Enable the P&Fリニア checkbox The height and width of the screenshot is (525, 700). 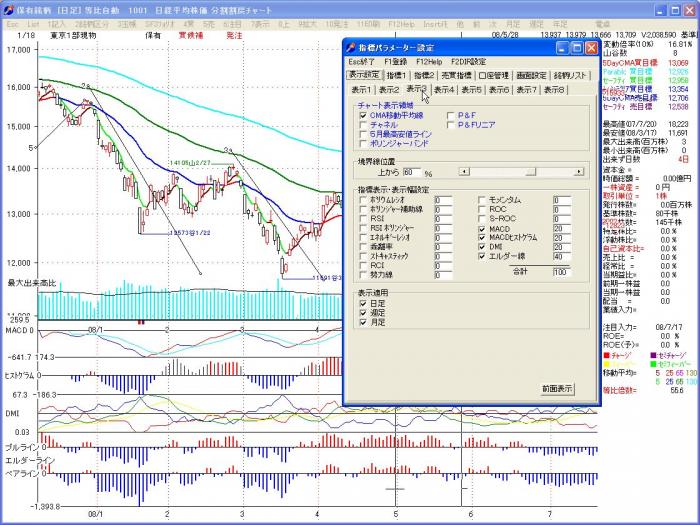pyautogui.click(x=450, y=125)
